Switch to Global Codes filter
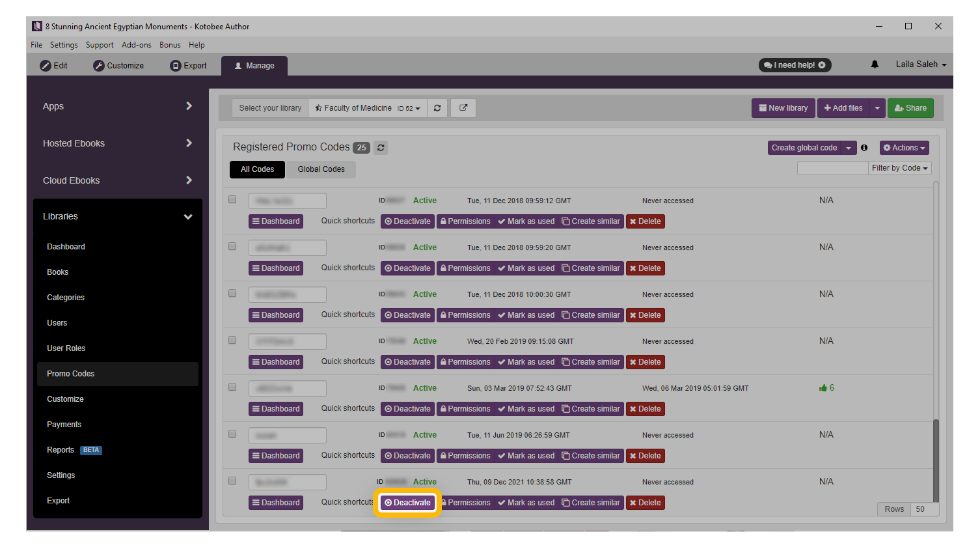This screenshot has height=547, width=980. point(321,169)
